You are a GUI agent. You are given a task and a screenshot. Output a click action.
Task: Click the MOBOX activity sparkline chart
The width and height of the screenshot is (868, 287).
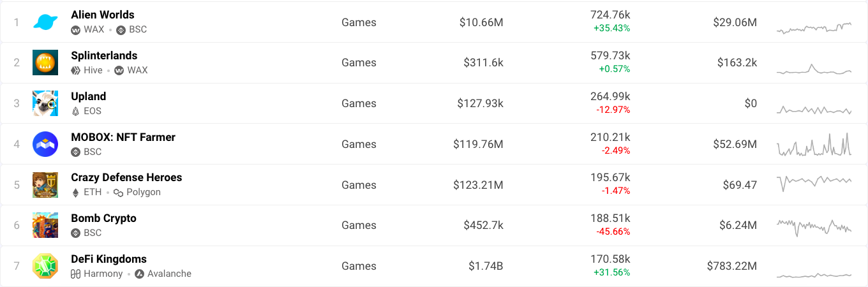814,145
